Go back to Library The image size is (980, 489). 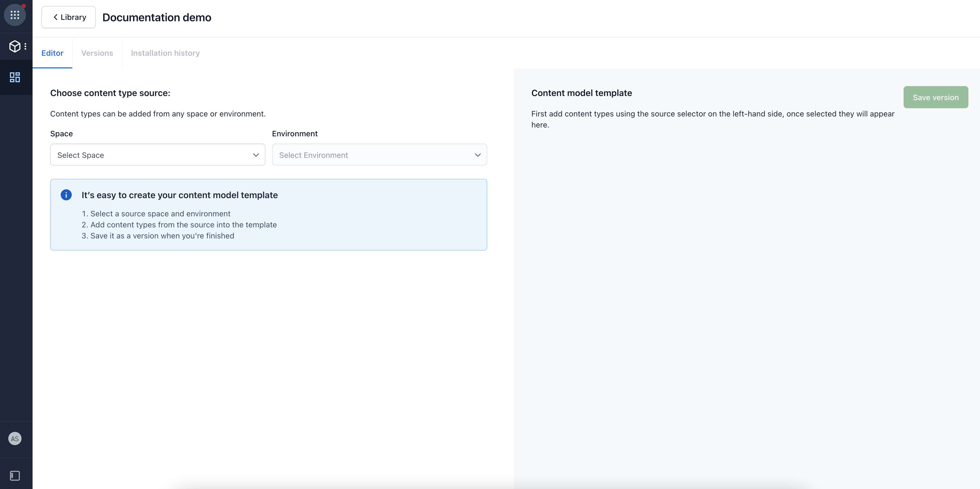coord(68,17)
